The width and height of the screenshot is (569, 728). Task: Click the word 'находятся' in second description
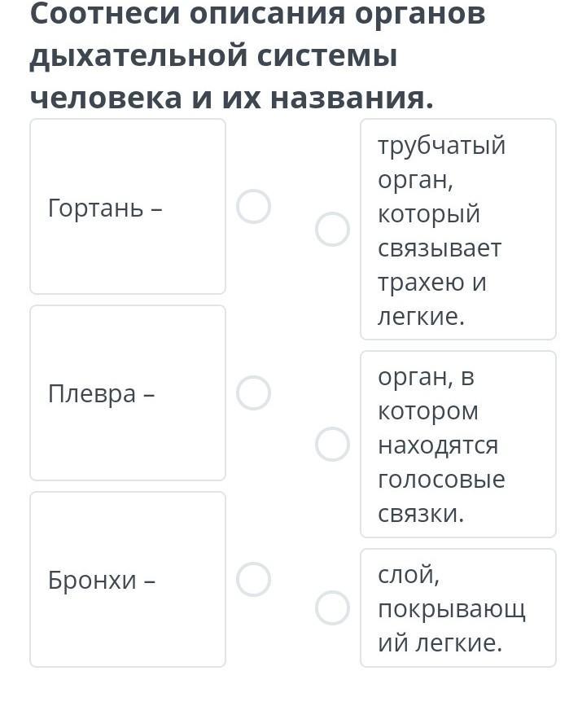click(438, 445)
